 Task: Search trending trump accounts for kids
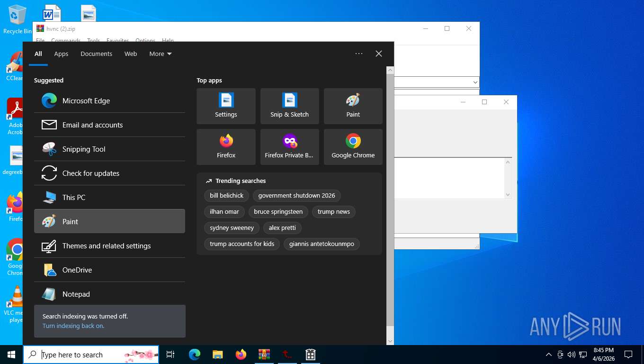[x=242, y=244]
